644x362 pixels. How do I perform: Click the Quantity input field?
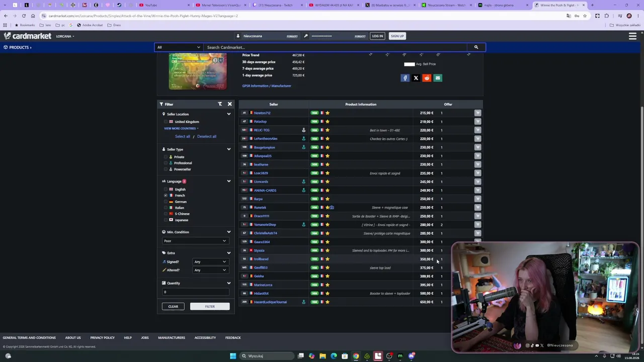click(195, 292)
